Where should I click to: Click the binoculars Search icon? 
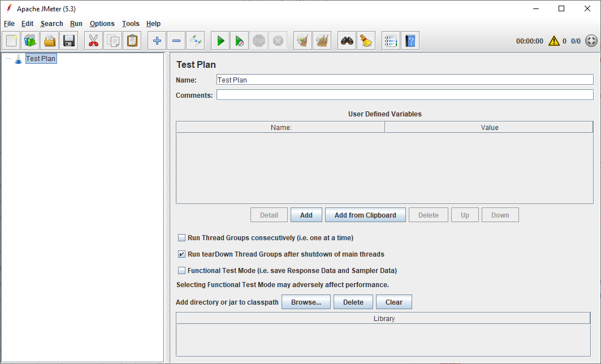347,41
